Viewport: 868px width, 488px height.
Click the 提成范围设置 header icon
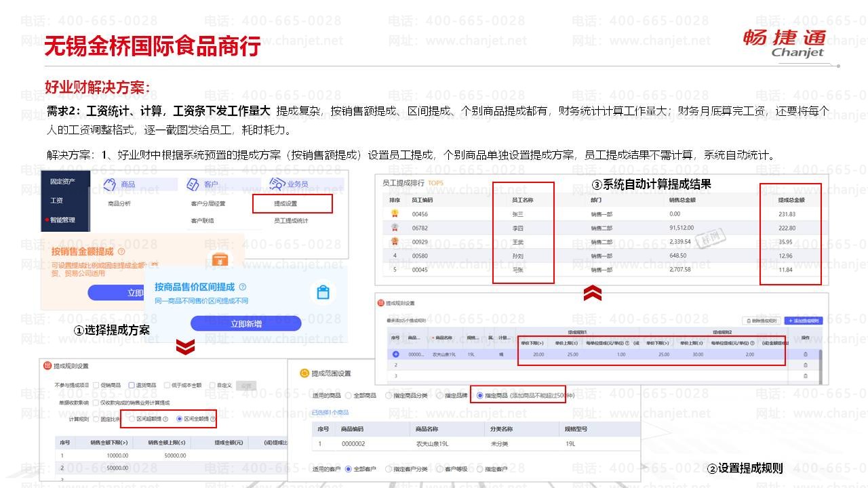(304, 373)
